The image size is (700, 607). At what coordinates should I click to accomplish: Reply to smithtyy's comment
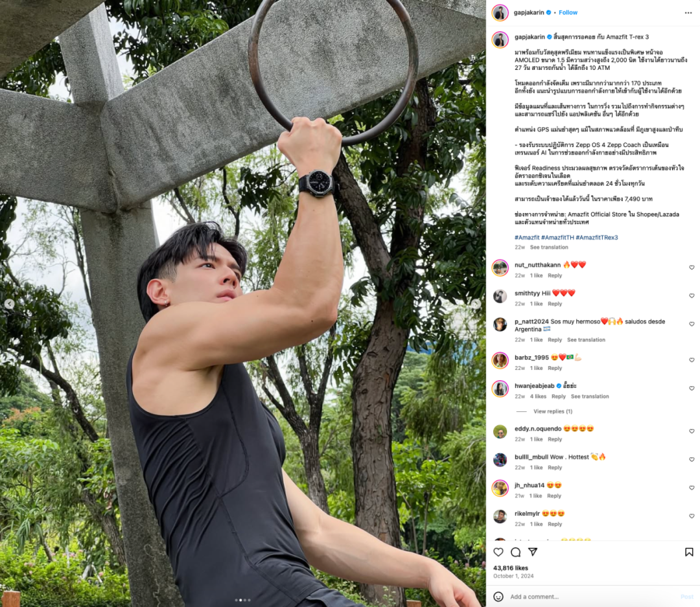pyautogui.click(x=555, y=304)
